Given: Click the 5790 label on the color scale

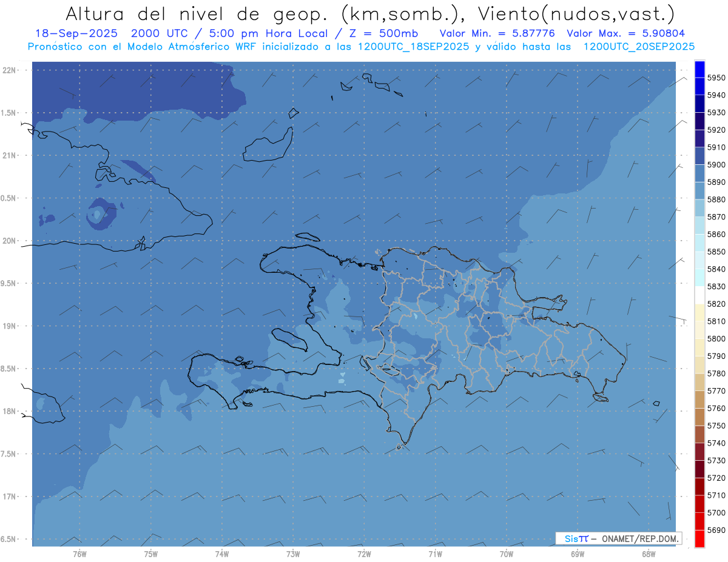Looking at the screenshot, I should point(716,356).
